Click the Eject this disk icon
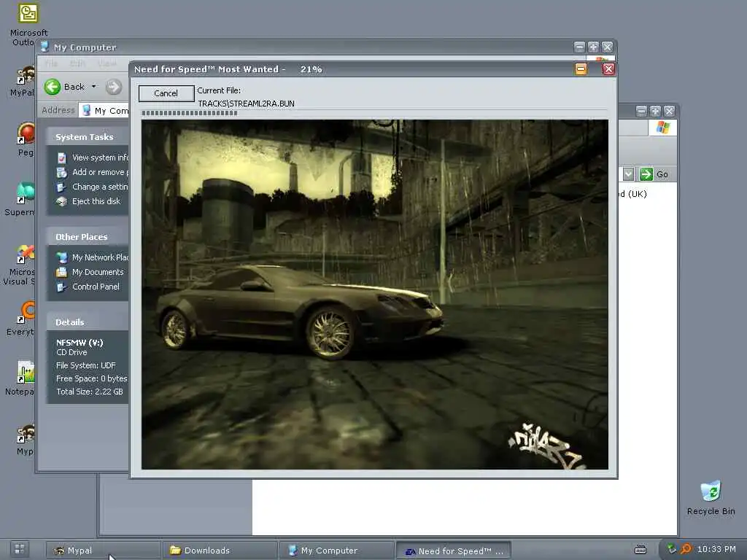The height and width of the screenshot is (560, 747). pos(61,201)
